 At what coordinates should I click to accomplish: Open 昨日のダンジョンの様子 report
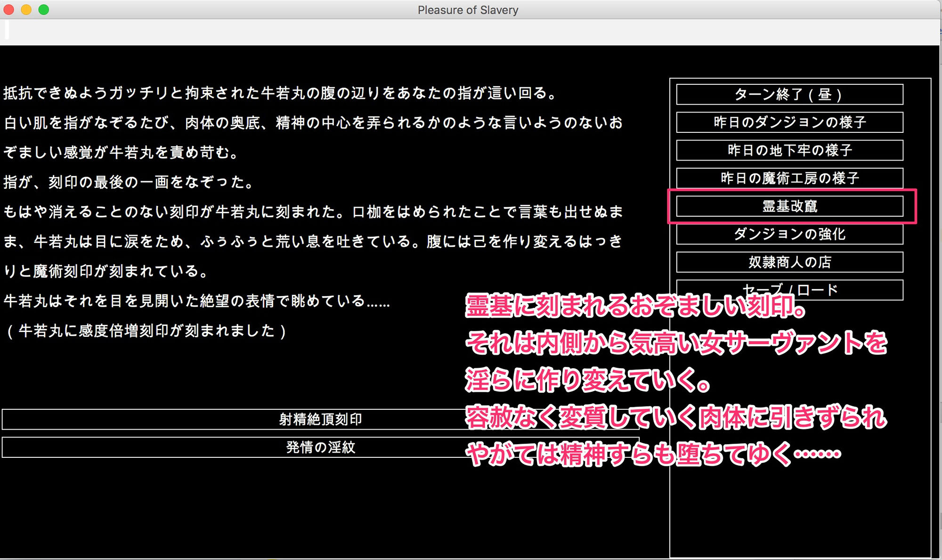(789, 122)
